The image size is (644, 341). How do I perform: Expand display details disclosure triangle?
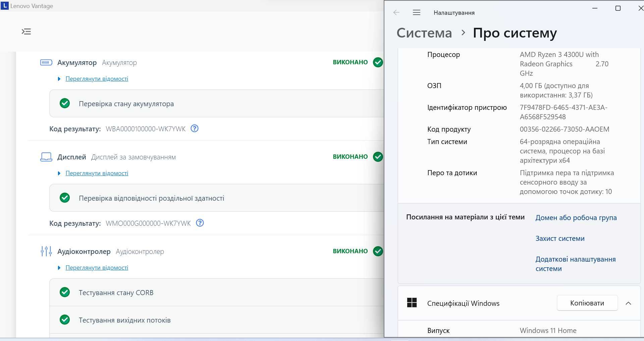pyautogui.click(x=59, y=173)
